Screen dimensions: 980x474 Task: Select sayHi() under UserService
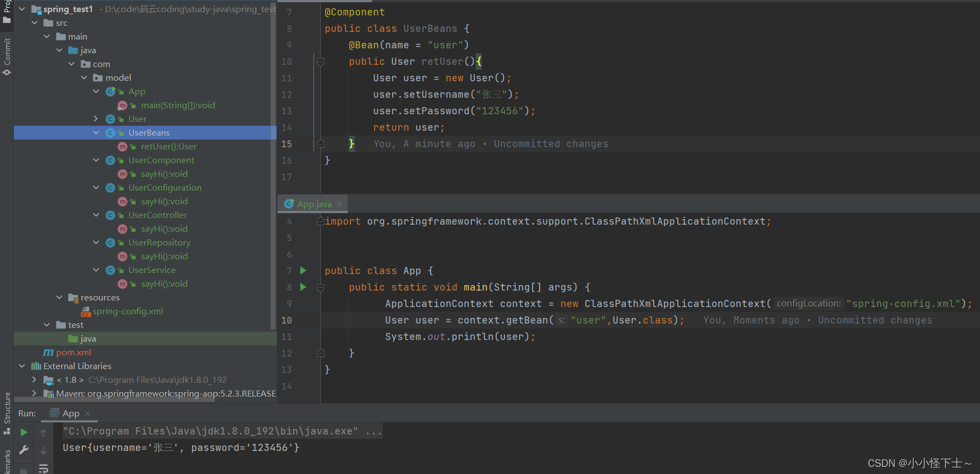(x=164, y=284)
